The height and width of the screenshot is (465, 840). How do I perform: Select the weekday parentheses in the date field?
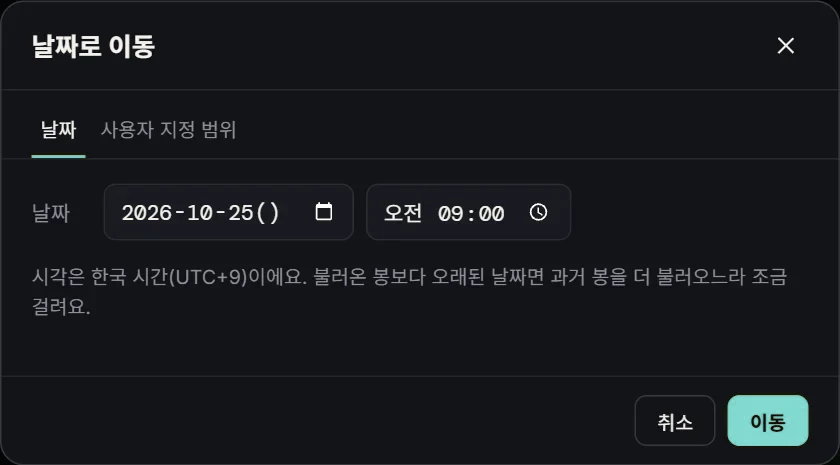[268, 213]
